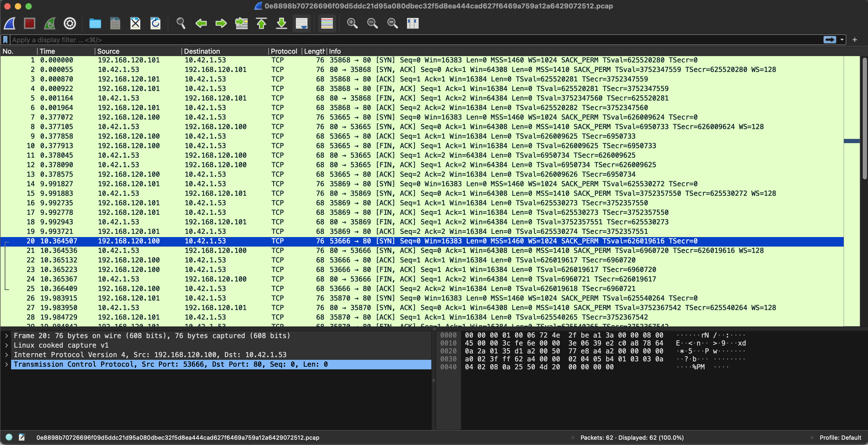Zoom out the main window text
This screenshot has height=445, width=868.
tap(373, 23)
